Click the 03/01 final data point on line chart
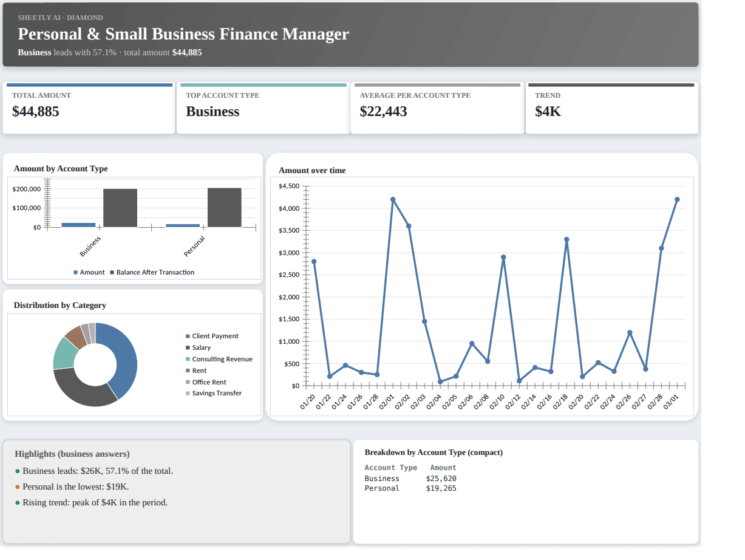This screenshot has height=560, width=745. click(x=677, y=199)
